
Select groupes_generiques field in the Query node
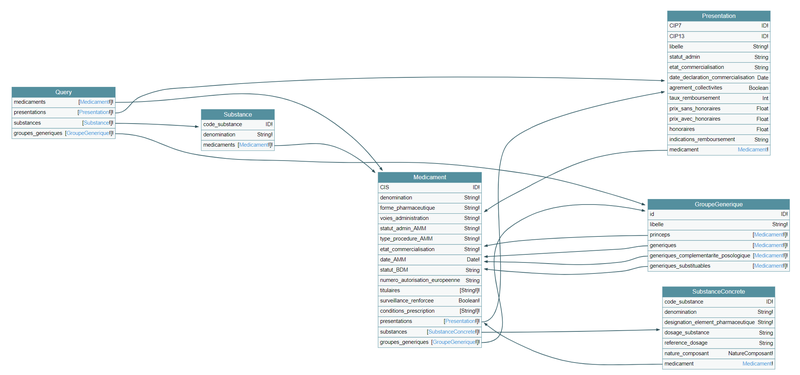(64, 133)
